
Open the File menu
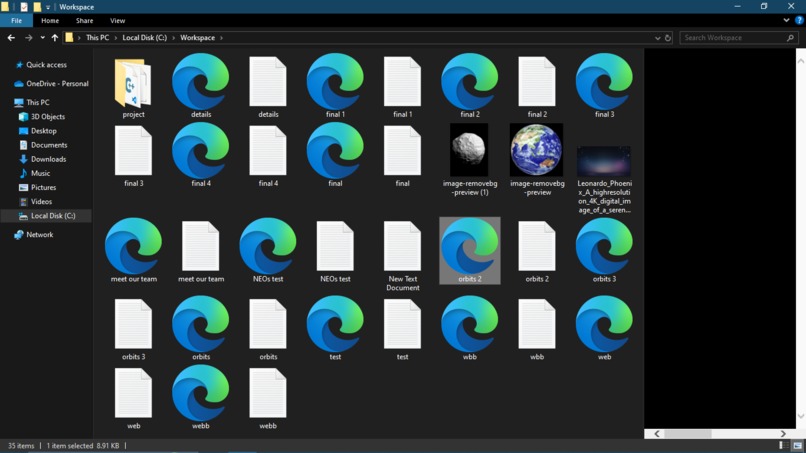[x=16, y=21]
